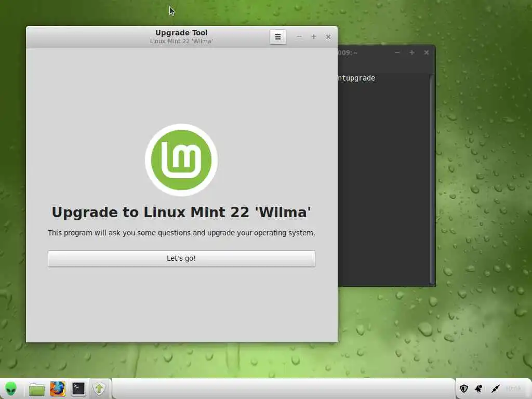This screenshot has height=399, width=532.
Task: Click the 'ntupgrade' text in terminal
Action: 356,78
